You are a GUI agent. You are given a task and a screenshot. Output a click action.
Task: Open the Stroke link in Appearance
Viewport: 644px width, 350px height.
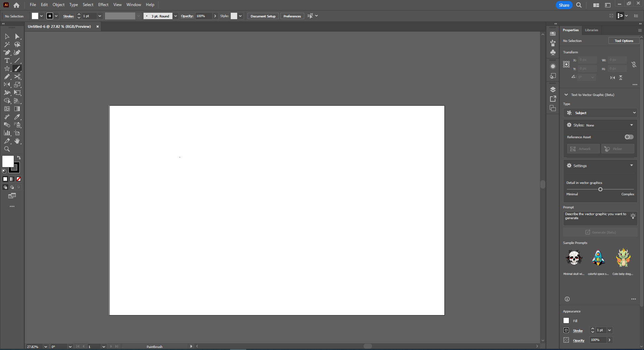[578, 331]
